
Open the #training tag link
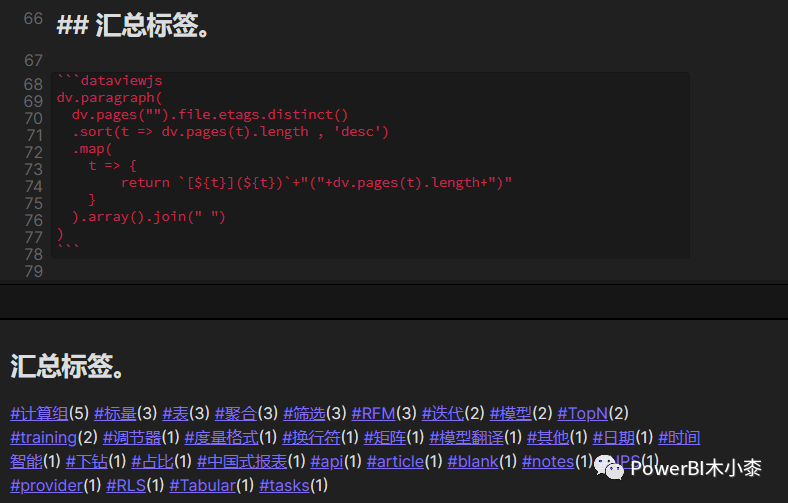(x=43, y=438)
